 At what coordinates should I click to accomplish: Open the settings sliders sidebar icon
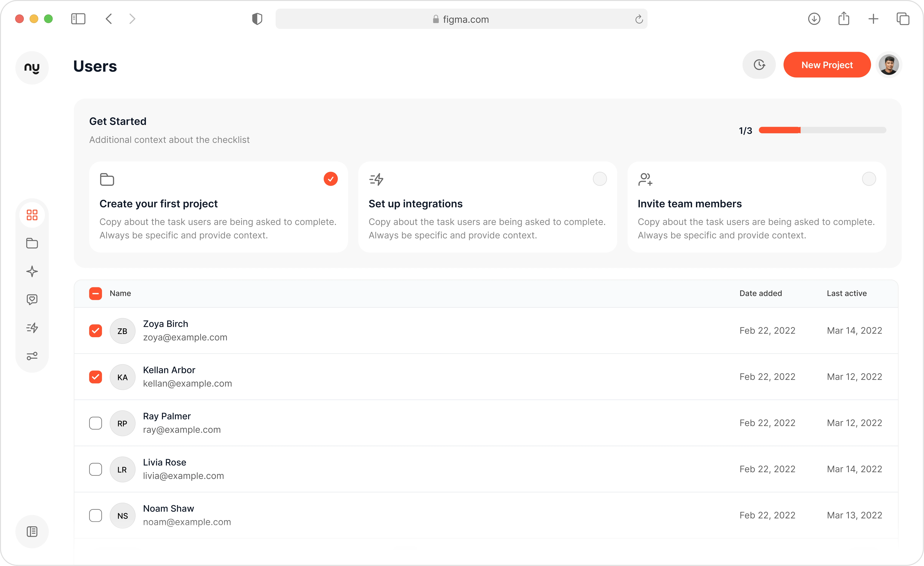tap(32, 356)
